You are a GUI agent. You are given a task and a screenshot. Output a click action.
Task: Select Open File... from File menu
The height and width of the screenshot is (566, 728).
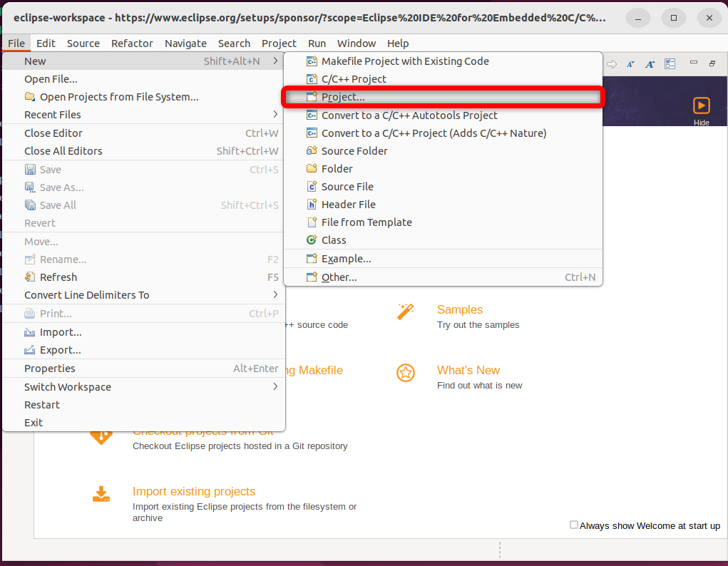pos(143,79)
